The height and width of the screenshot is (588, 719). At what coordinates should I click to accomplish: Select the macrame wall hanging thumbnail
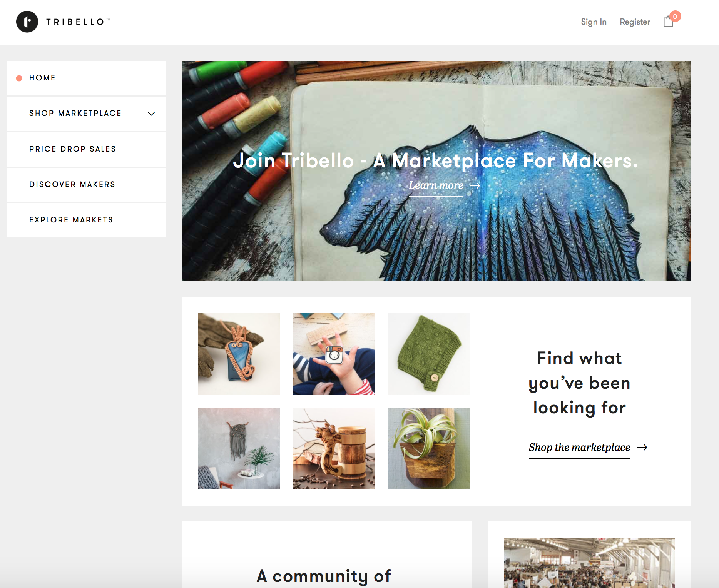click(x=239, y=448)
